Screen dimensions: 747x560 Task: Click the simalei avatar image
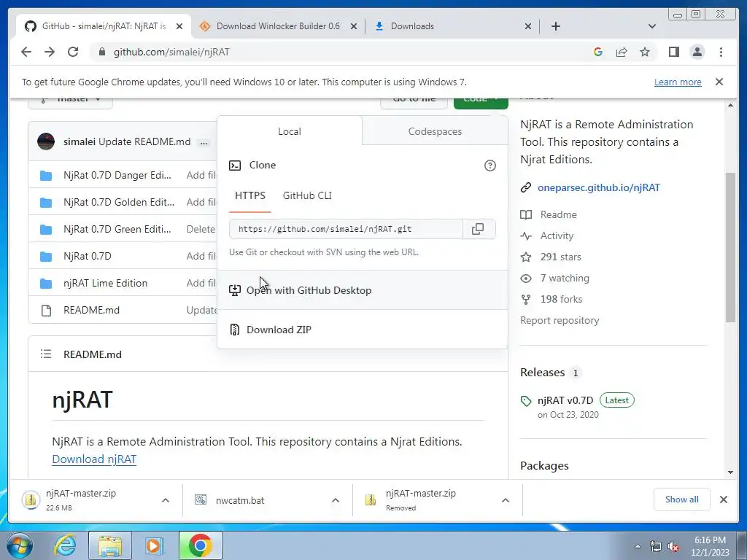[46, 141]
